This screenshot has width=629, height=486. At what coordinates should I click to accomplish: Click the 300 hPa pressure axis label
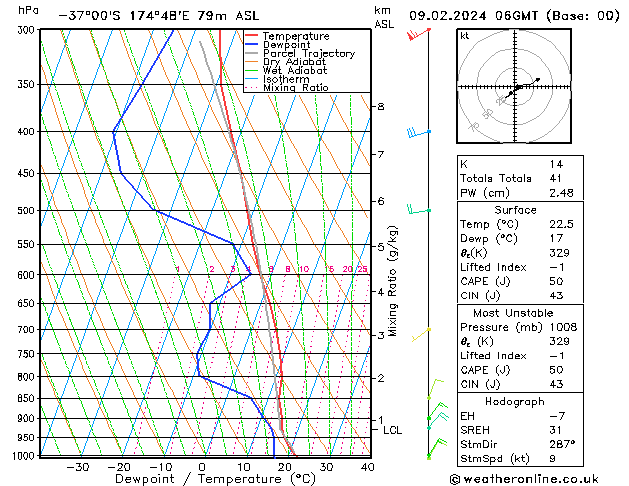26,30
